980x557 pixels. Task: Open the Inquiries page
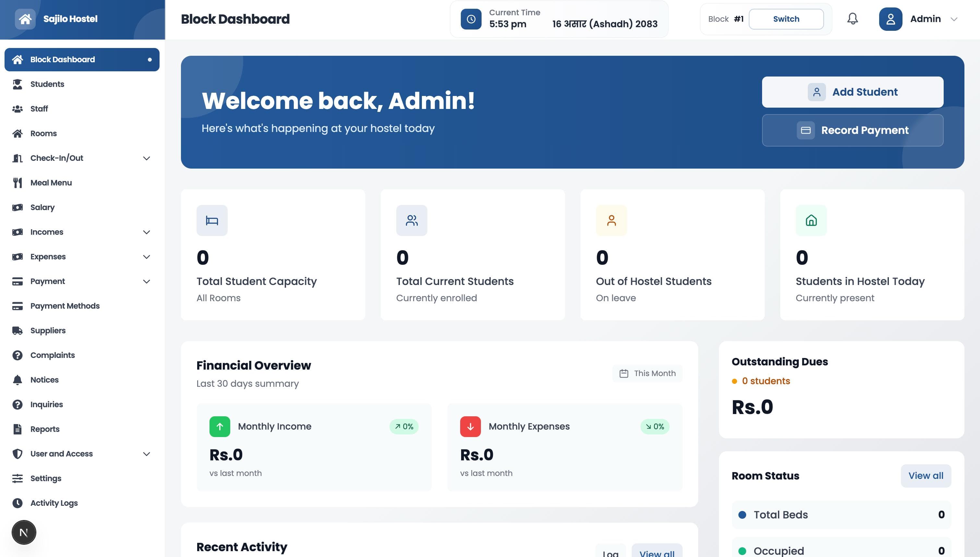(x=82, y=405)
